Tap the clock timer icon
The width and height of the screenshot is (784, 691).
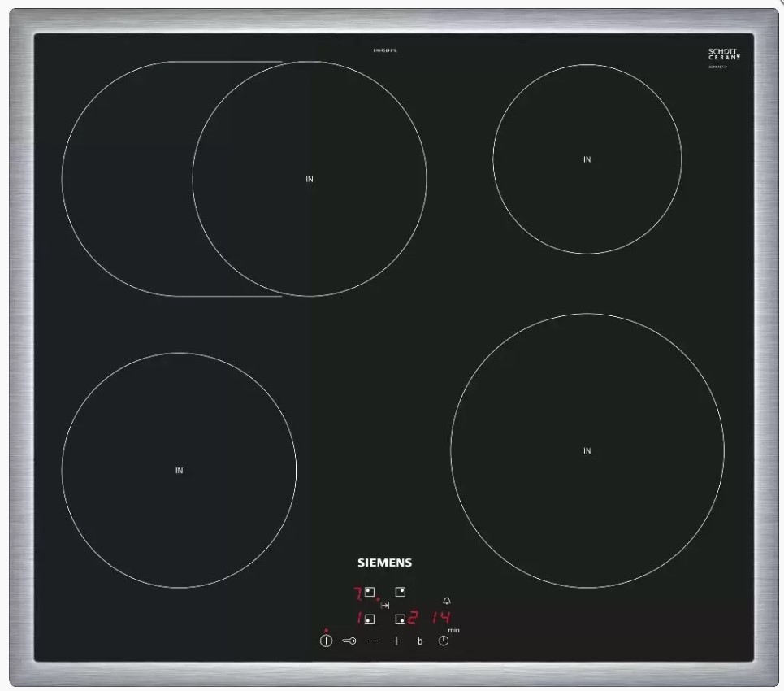444,641
